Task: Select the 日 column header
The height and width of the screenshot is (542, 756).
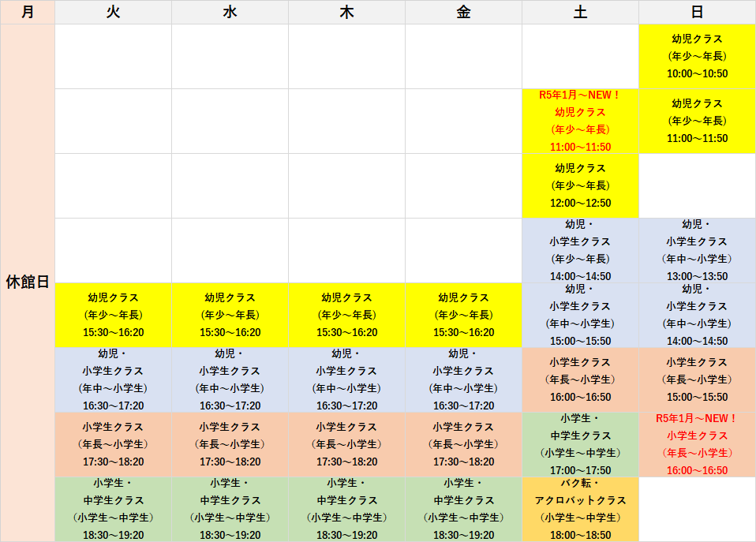Action: pos(697,12)
